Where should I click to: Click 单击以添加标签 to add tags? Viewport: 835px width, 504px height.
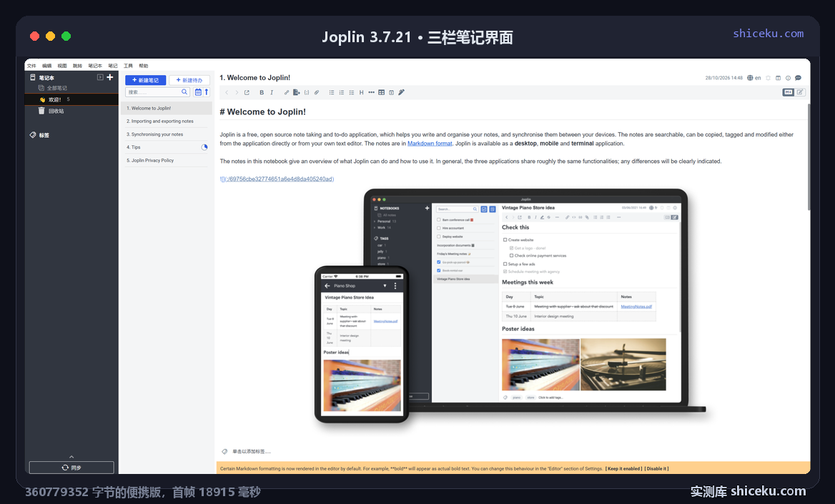pyautogui.click(x=252, y=451)
